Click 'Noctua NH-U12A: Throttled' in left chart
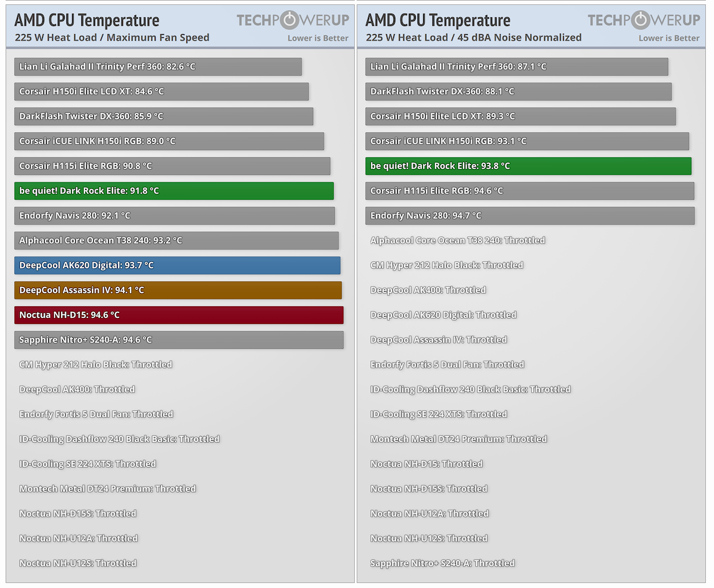This screenshot has height=588, width=714. pos(78,538)
